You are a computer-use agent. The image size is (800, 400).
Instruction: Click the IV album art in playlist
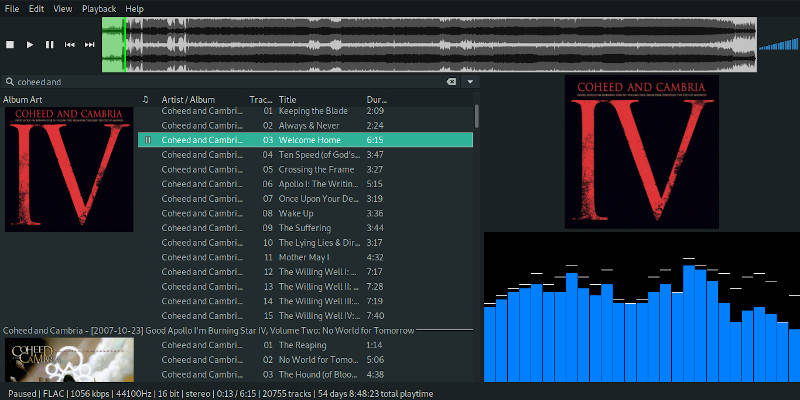[x=69, y=169]
